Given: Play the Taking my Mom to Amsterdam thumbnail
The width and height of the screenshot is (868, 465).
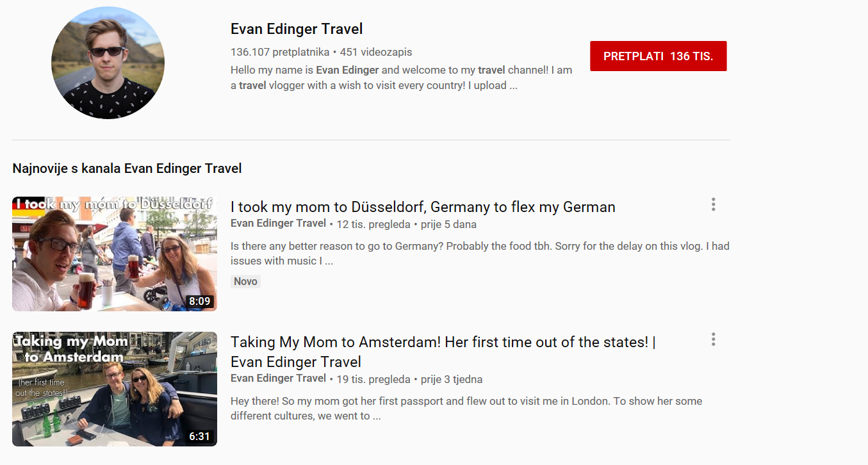Looking at the screenshot, I should (115, 389).
